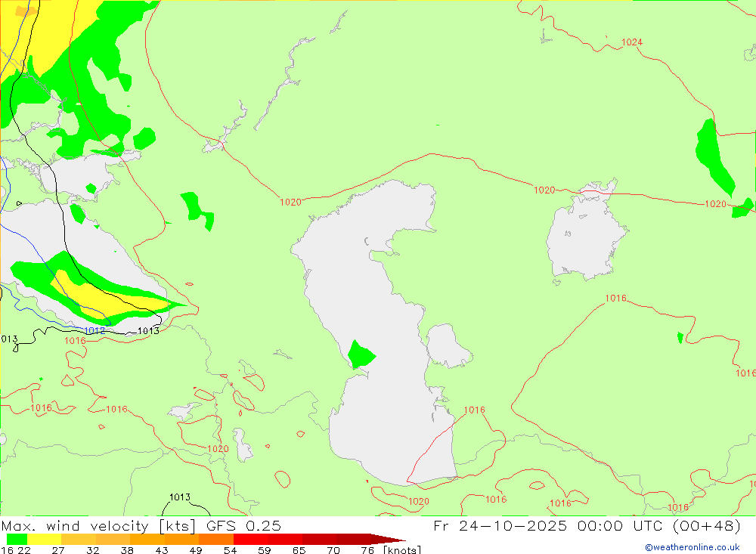756x554 pixels.
Task: Click the legend value '65'
Action: [299, 550]
